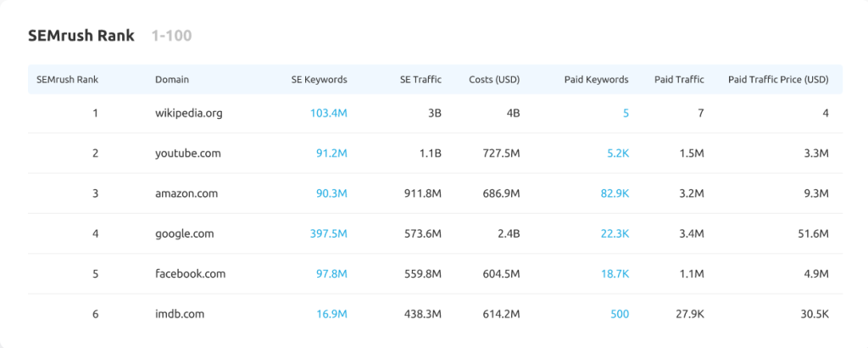Click paid keywords value 18.7K for facebook.com
The image size is (868, 348).
pyautogui.click(x=615, y=274)
